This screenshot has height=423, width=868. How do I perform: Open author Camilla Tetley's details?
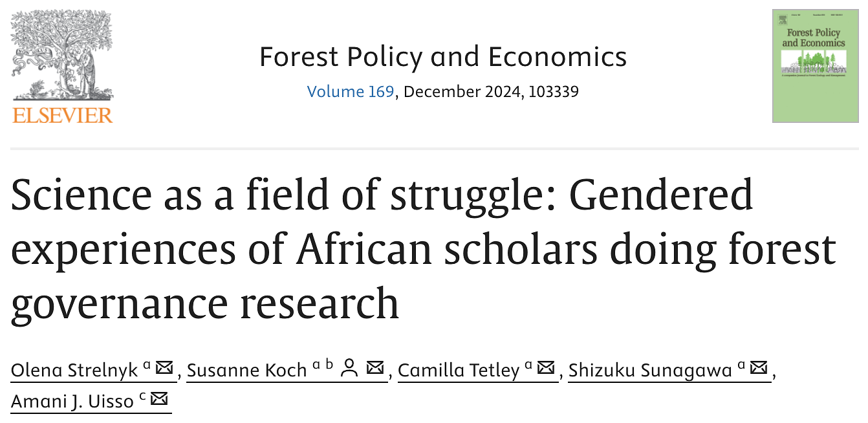459,369
